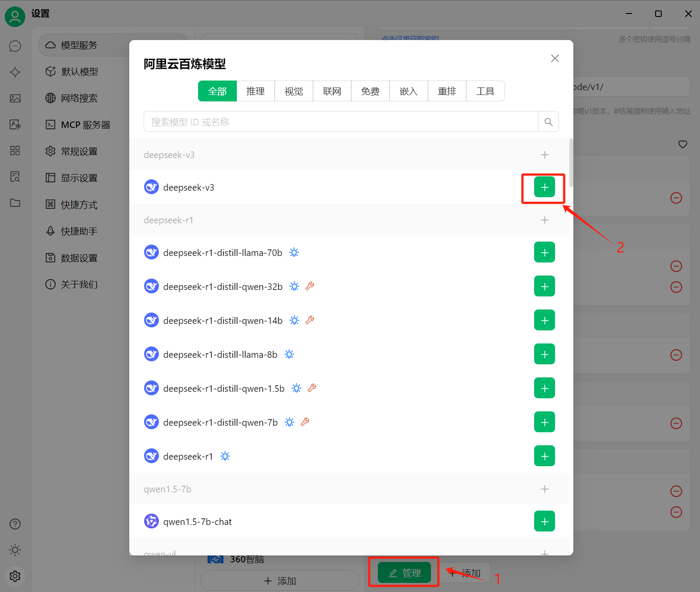Select the 重排 filter tab
Viewport: 700px width, 592px height.
click(x=447, y=91)
